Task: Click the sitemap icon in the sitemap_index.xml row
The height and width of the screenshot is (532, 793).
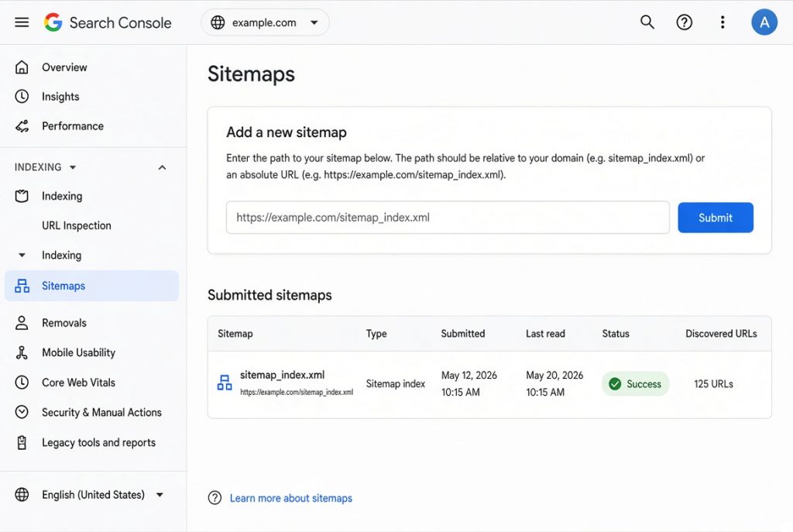Action: click(225, 383)
